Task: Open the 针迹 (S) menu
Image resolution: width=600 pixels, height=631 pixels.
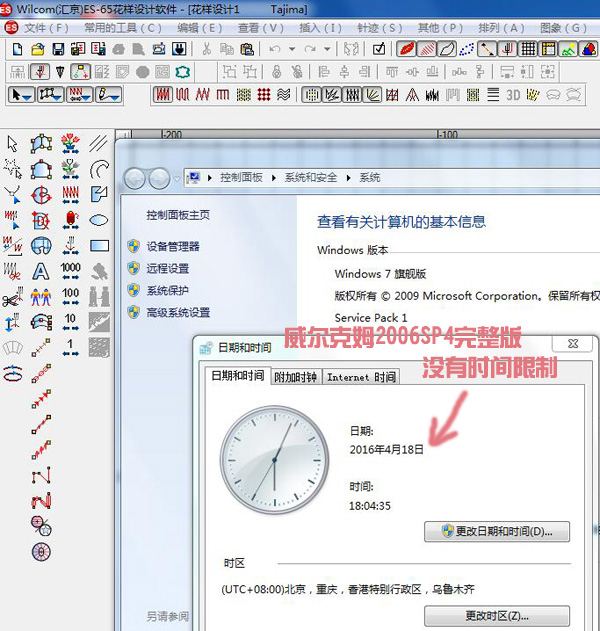Action: (379, 28)
